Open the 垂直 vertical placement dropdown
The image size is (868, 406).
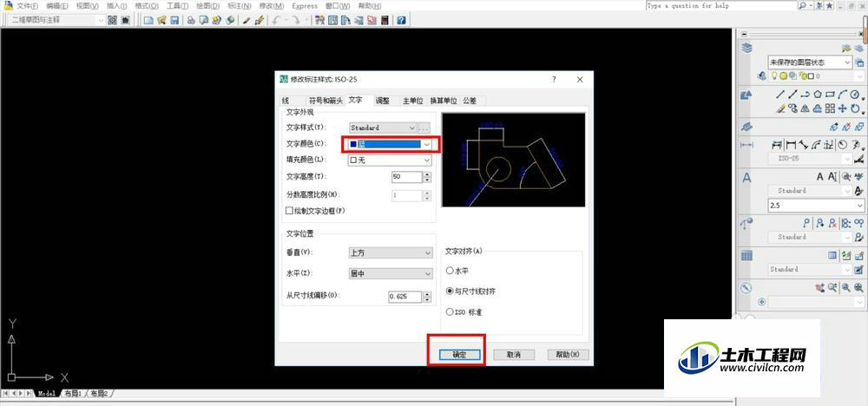click(391, 252)
